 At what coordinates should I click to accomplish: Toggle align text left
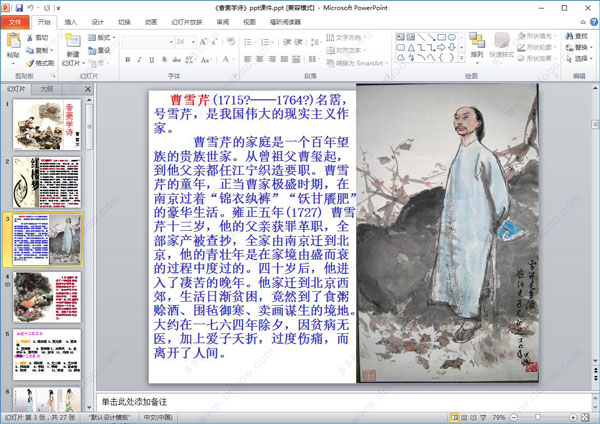(248, 59)
